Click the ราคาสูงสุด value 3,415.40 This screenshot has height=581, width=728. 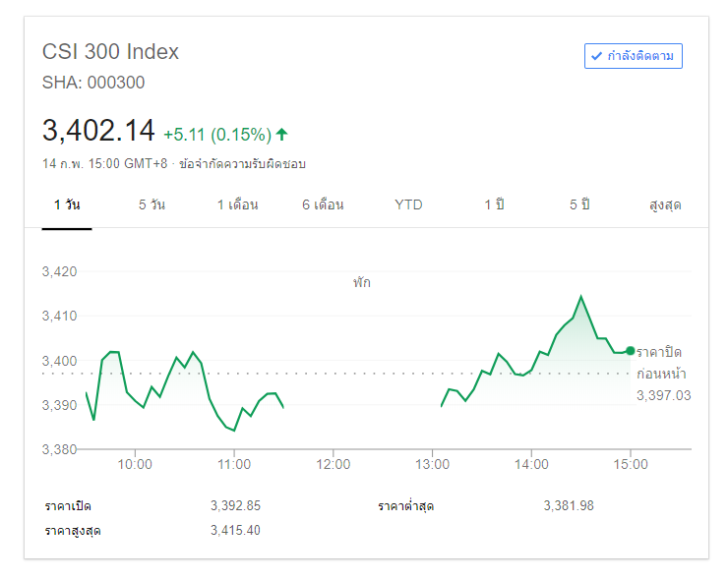pos(235,530)
